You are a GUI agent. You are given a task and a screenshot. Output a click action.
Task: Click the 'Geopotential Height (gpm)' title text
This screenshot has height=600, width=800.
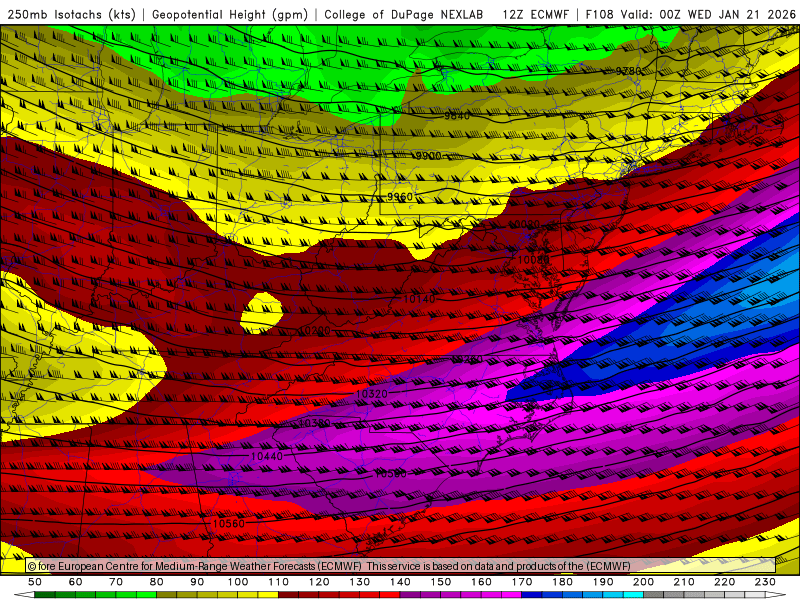point(230,15)
